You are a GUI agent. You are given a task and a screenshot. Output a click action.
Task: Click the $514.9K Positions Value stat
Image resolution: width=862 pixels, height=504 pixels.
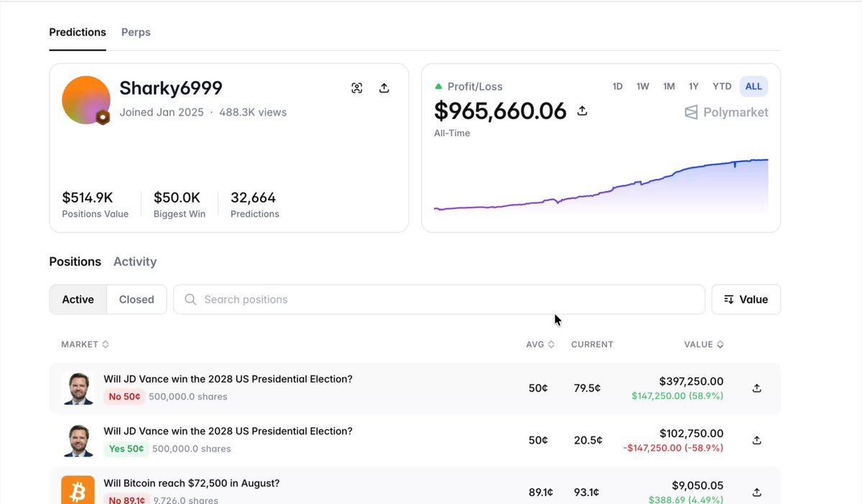point(96,204)
